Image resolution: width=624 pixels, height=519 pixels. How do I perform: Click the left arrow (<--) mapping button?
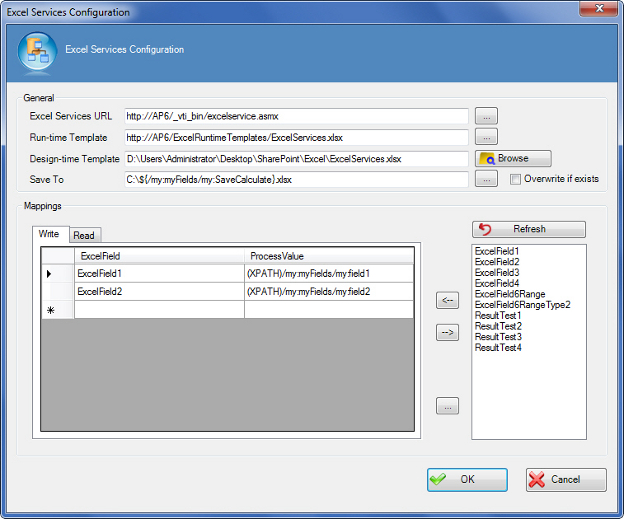click(448, 299)
